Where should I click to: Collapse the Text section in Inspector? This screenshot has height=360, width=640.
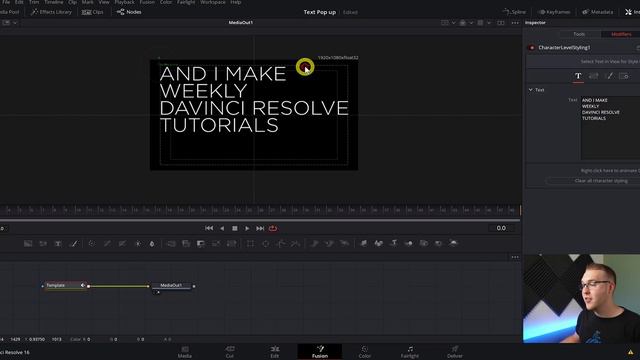pyautogui.click(x=531, y=90)
